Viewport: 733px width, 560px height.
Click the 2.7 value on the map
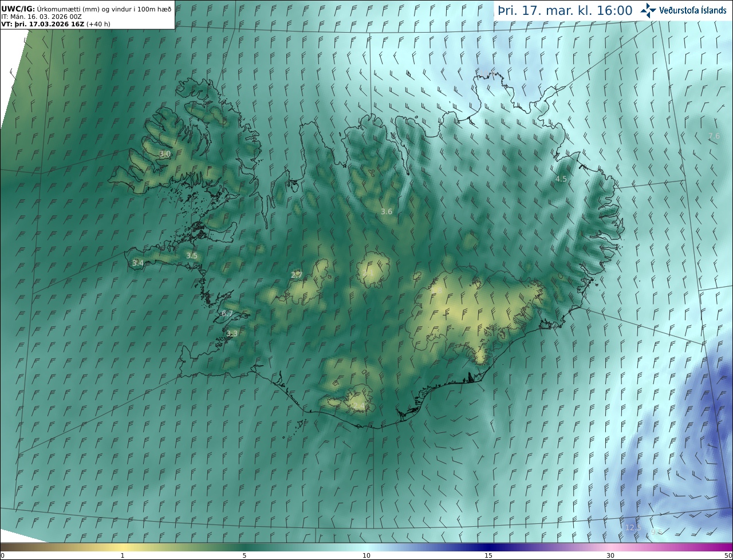296,275
